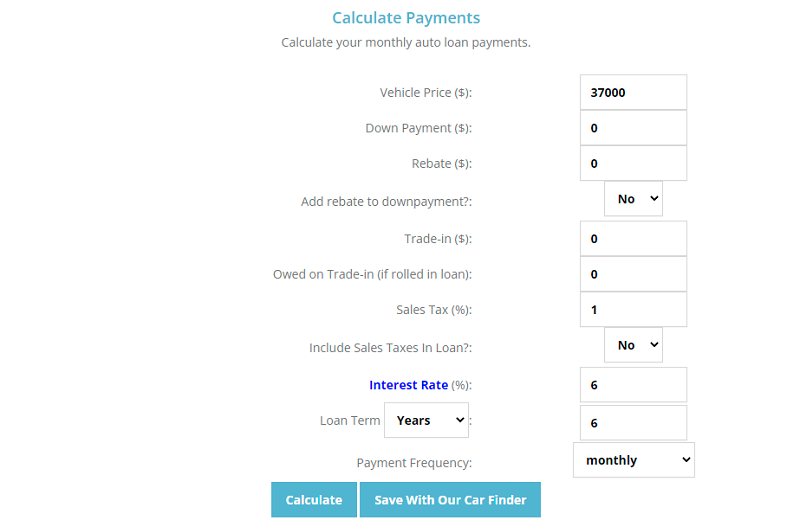Image resolution: width=800 pixels, height=520 pixels.
Task: Expand the Include Sales Taxes In Loan dropdown
Action: click(633, 345)
